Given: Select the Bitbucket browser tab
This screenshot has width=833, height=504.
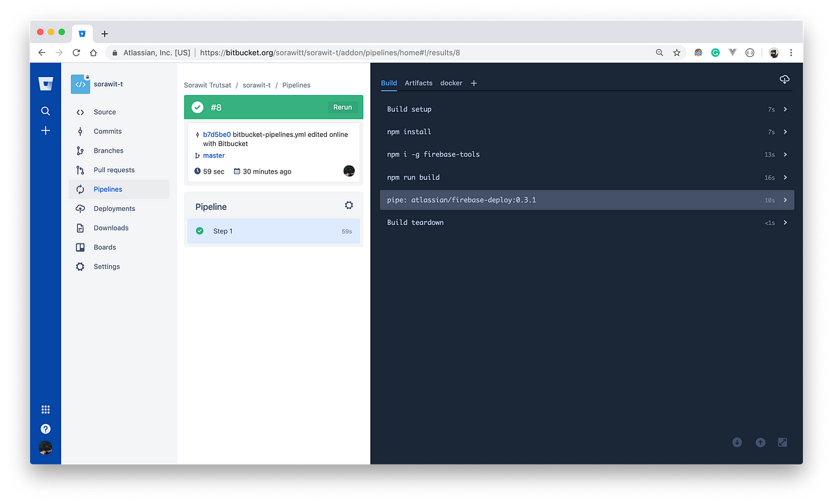Looking at the screenshot, I should pos(82,33).
